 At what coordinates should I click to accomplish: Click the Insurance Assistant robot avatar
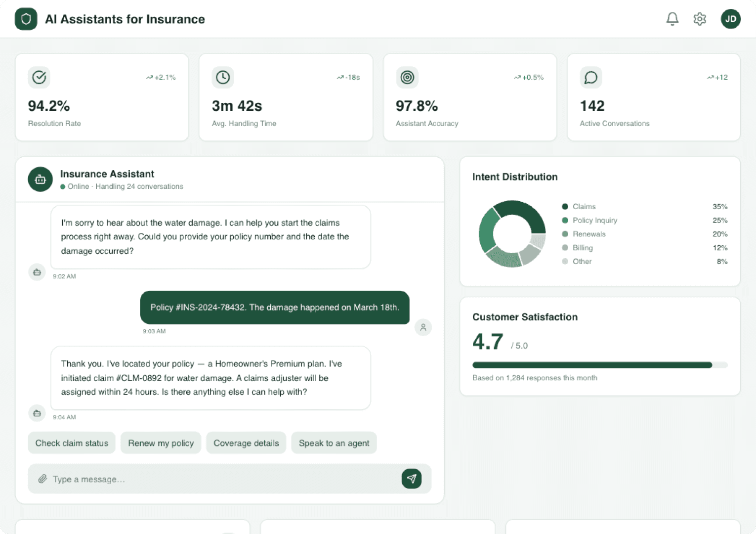click(40, 179)
